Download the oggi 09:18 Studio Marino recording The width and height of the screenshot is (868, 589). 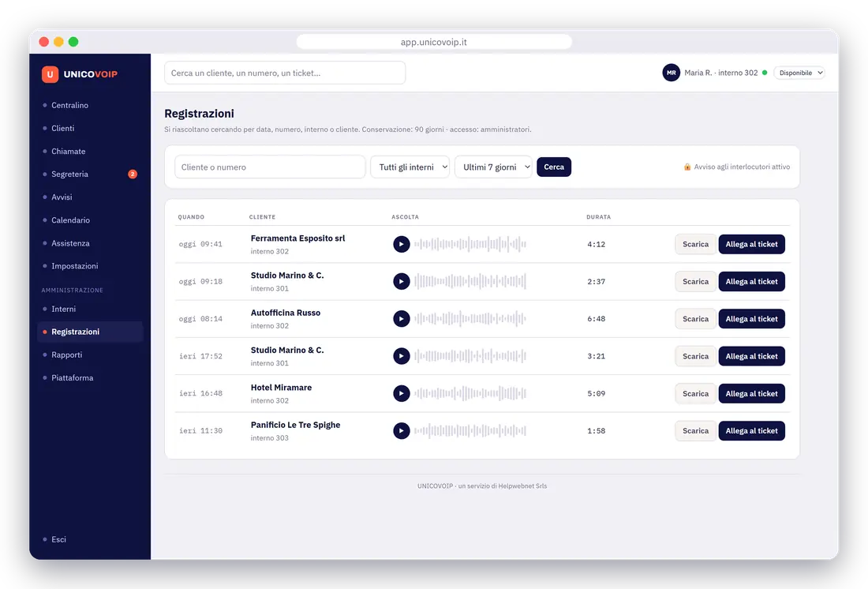tap(695, 282)
